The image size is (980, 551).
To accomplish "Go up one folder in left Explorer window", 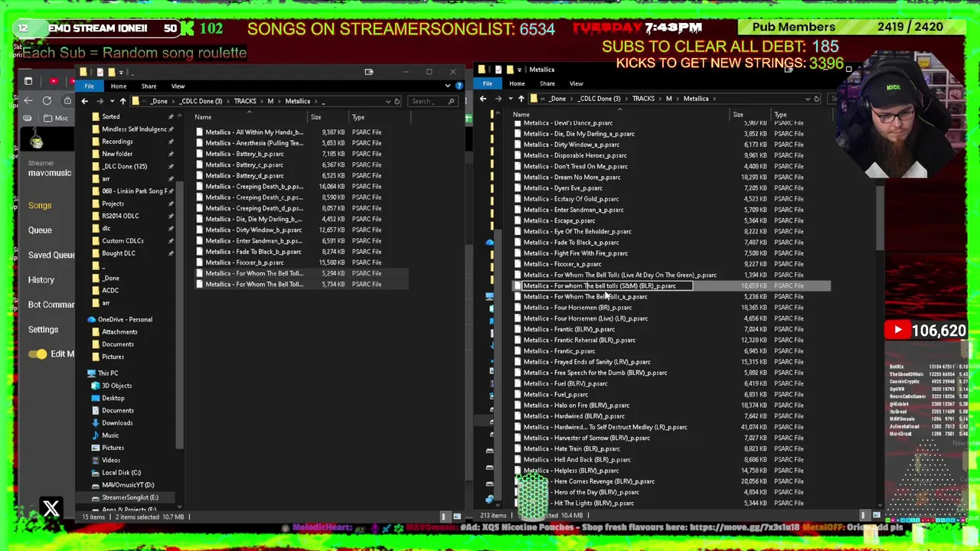I will coord(122,101).
